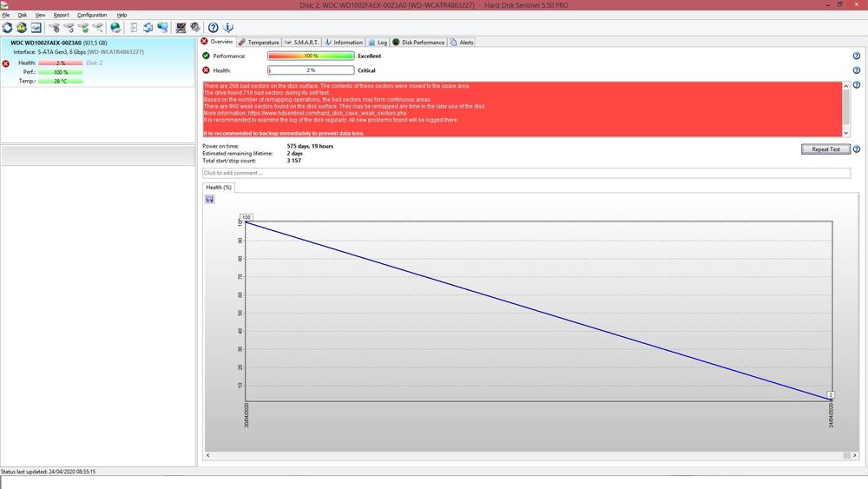
Task: Switch to the Alerts tab
Action: click(x=462, y=42)
